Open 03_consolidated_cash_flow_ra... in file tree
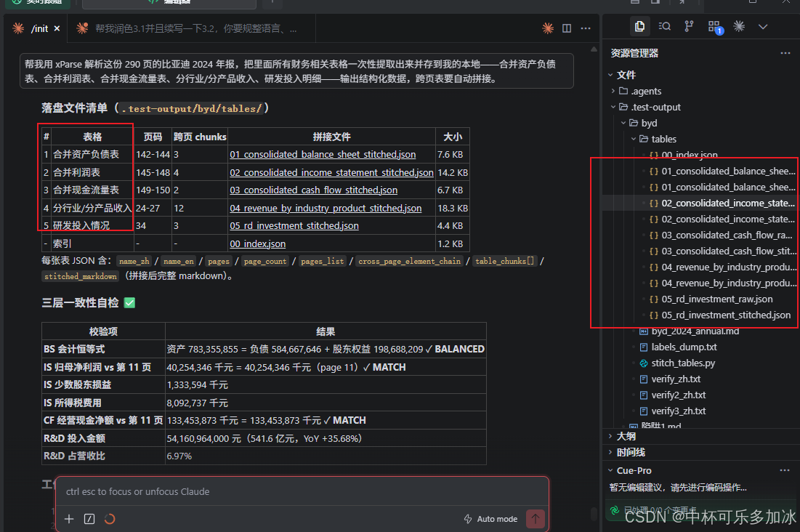The image size is (800, 532). (x=727, y=235)
